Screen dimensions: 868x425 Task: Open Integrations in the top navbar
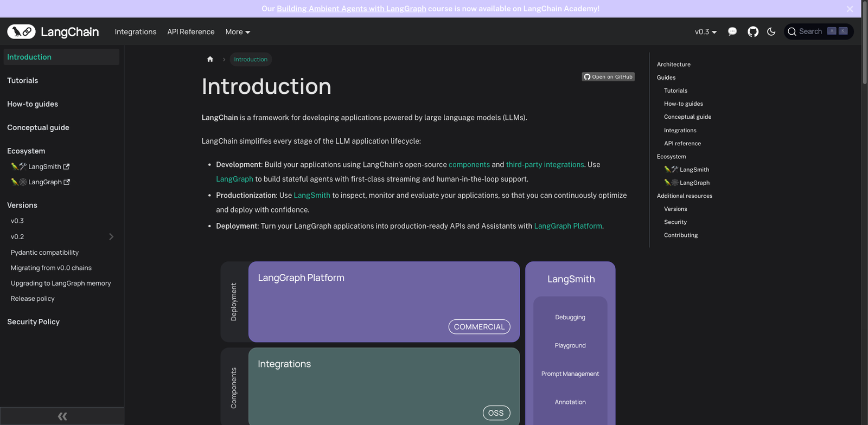[x=136, y=32]
